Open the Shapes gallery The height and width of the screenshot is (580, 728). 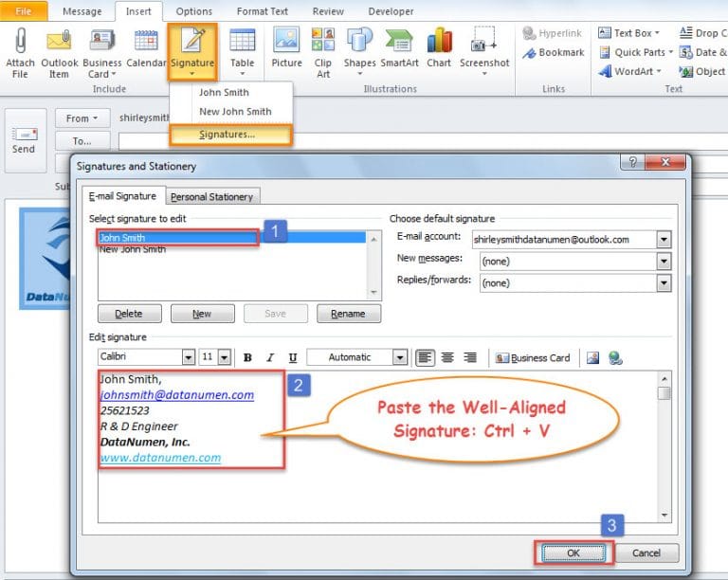[360, 52]
